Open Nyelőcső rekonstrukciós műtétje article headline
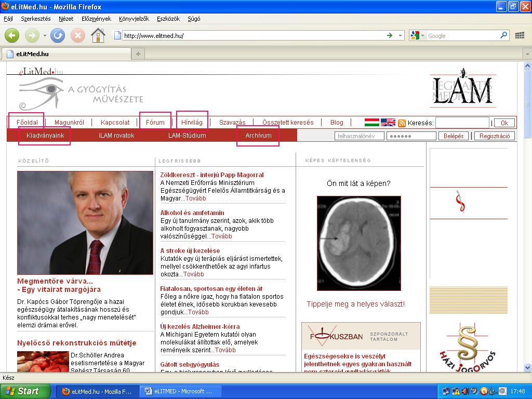This screenshot has width=532, height=399. 77,343
